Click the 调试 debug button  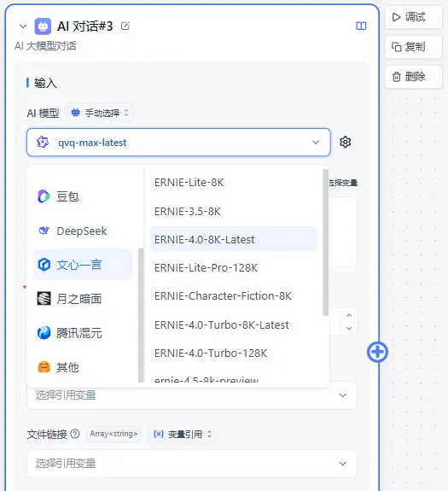(x=414, y=17)
